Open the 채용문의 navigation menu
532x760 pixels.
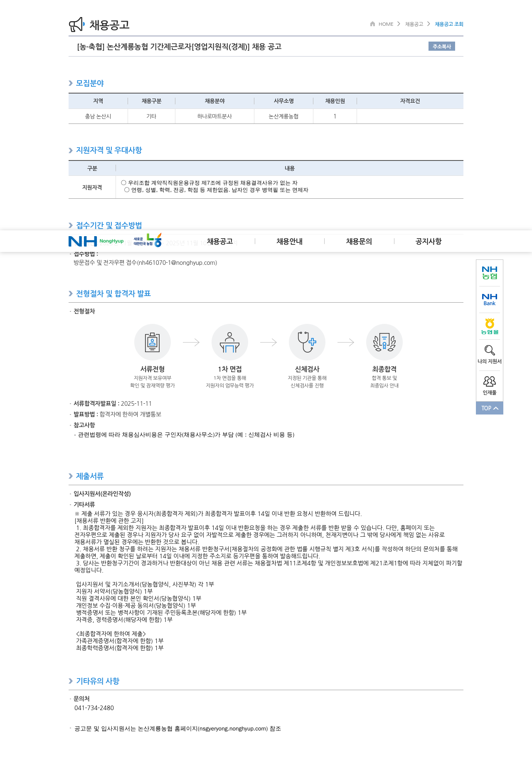[359, 241]
